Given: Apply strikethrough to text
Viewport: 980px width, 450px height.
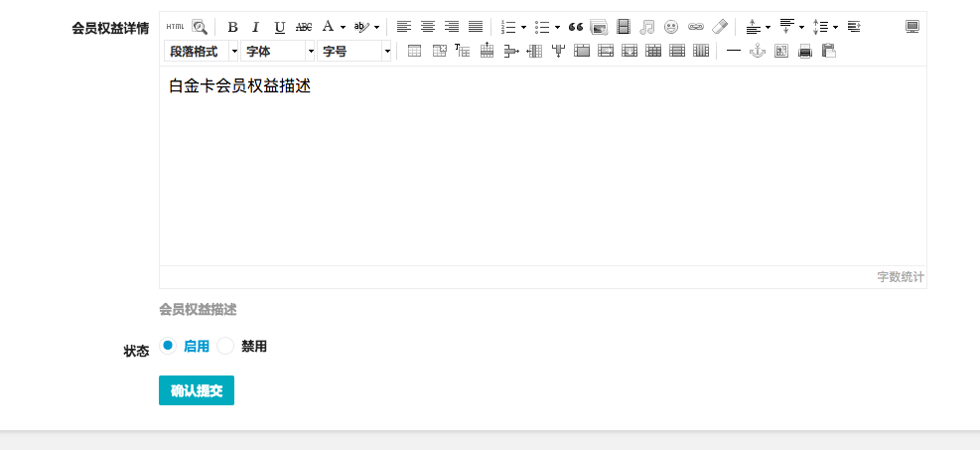Looking at the screenshot, I should tap(304, 27).
